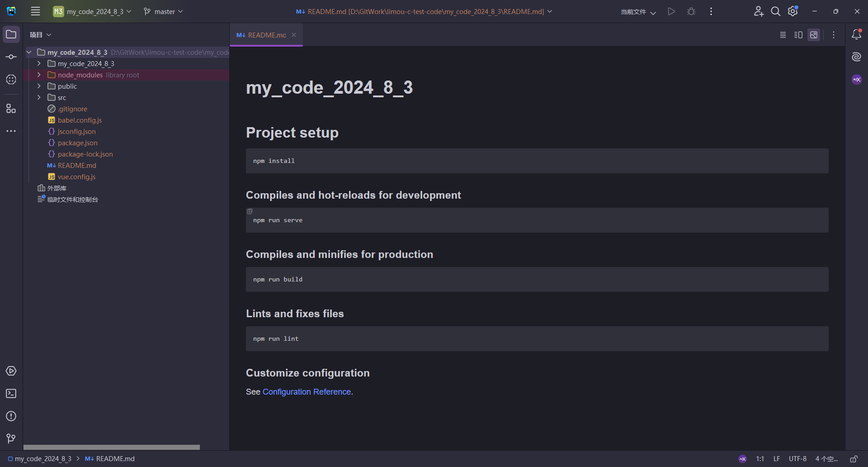
Task: Select the README.md editor tab
Action: [266, 35]
